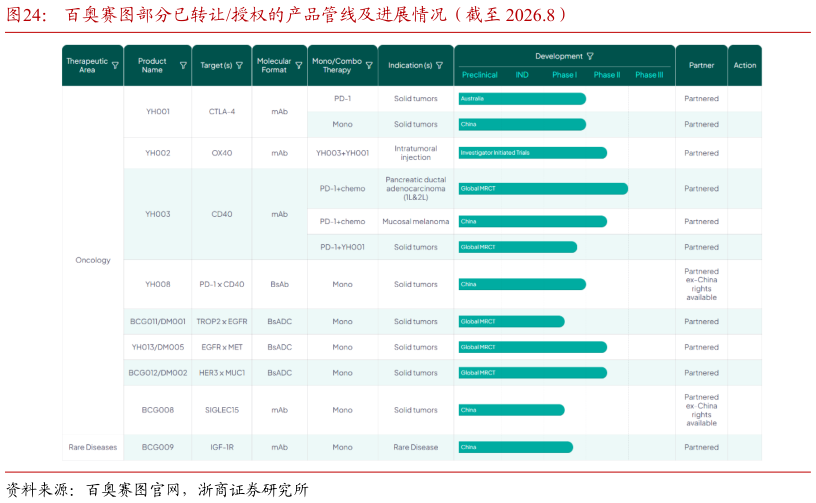The width and height of the screenshot is (816, 503).
Task: Click the 'IGF-1R' target cell
Action: (222, 447)
